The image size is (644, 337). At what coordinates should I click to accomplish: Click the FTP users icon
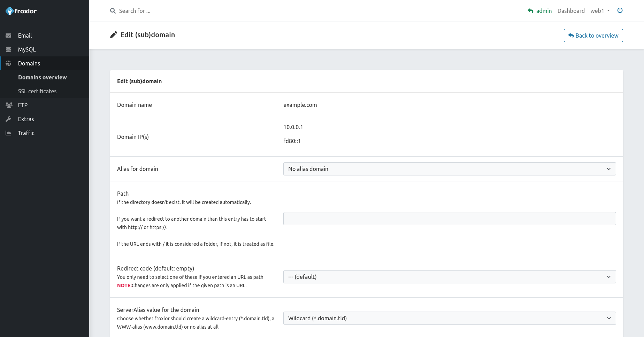coord(9,105)
